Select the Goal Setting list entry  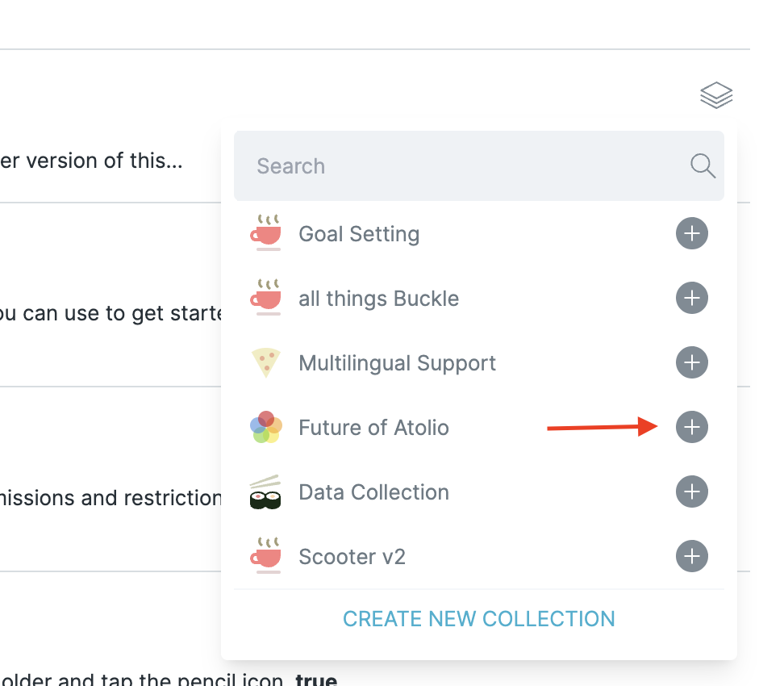coord(359,234)
